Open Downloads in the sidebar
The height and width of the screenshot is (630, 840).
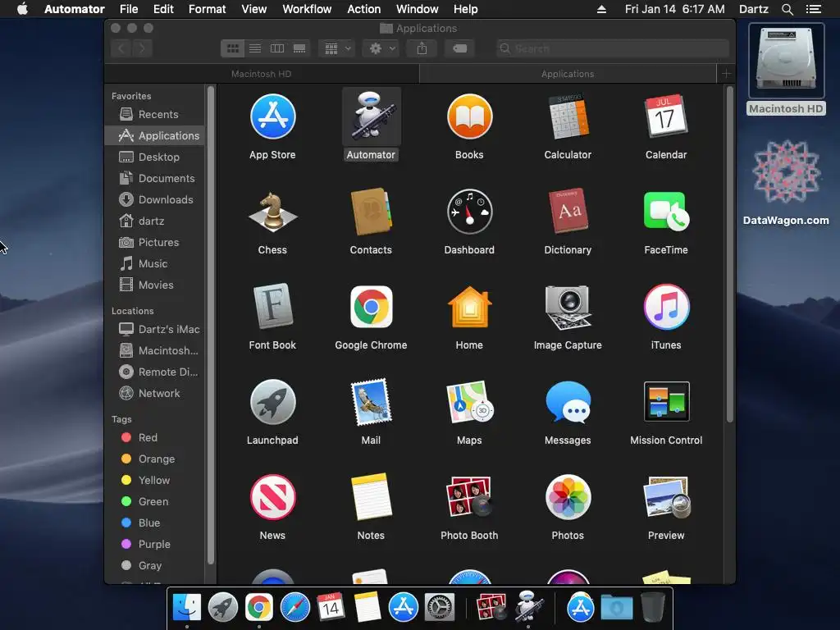[155, 200]
